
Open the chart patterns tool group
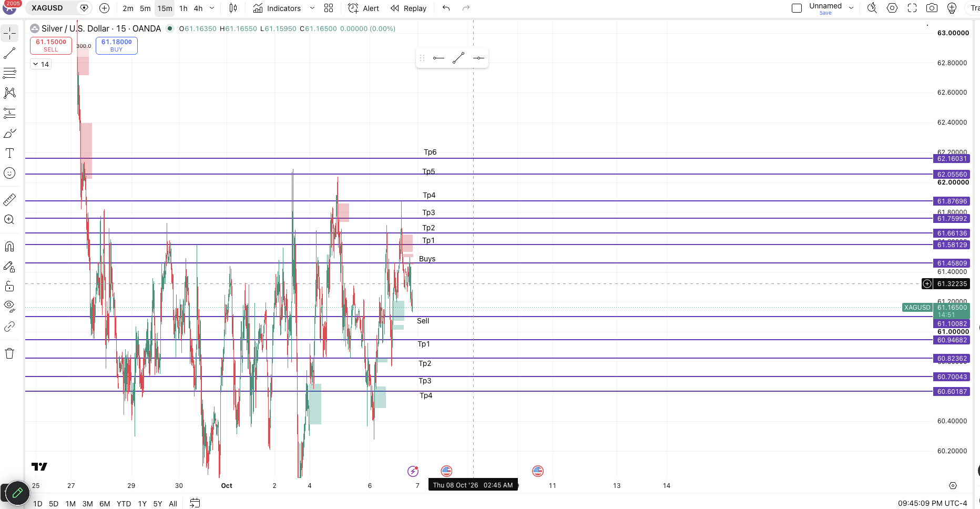tap(9, 93)
